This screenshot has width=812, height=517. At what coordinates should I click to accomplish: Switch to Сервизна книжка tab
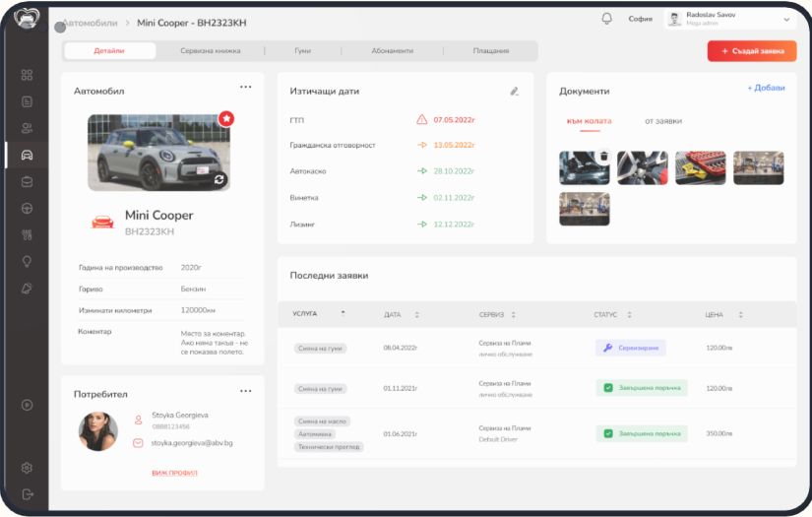click(x=211, y=51)
